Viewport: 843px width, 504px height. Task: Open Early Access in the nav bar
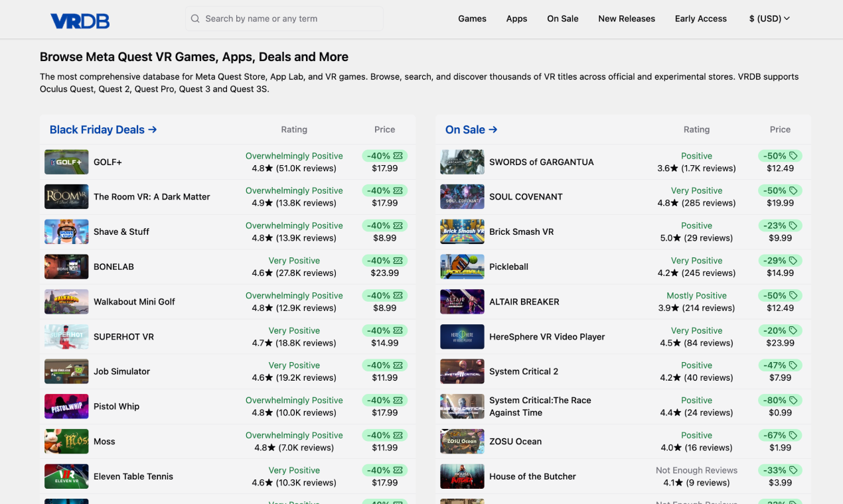(x=701, y=19)
